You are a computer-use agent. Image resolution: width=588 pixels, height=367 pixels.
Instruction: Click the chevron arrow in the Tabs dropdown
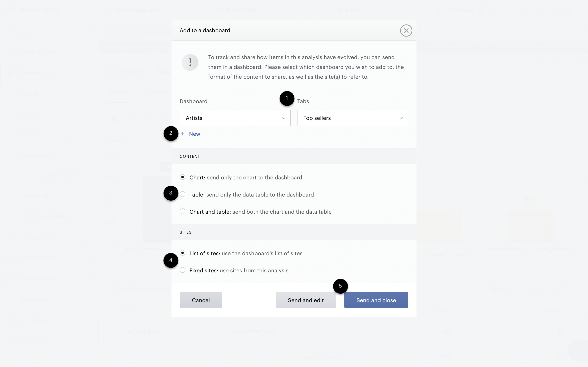pos(401,118)
